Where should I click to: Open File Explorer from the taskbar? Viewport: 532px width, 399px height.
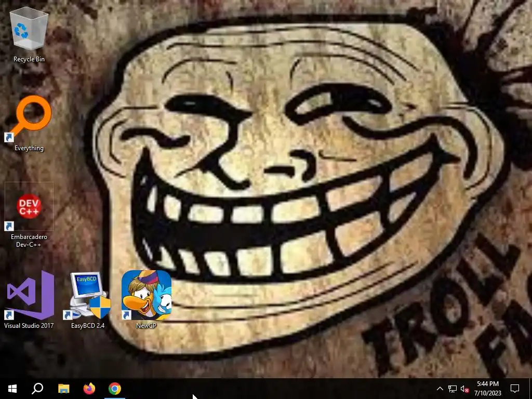63,389
